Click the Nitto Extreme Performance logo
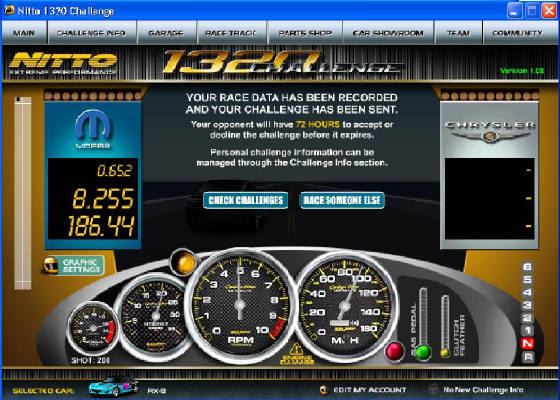 click(64, 64)
